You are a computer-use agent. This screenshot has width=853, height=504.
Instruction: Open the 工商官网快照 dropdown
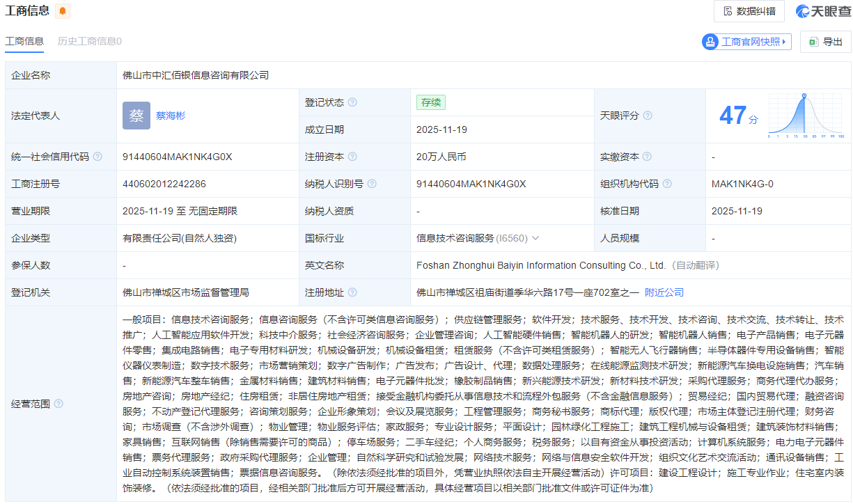[x=746, y=42]
